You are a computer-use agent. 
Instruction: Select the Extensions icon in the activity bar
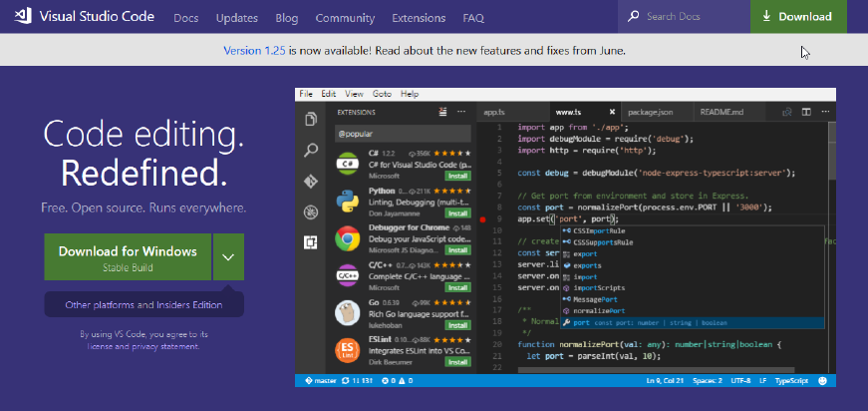click(x=311, y=242)
